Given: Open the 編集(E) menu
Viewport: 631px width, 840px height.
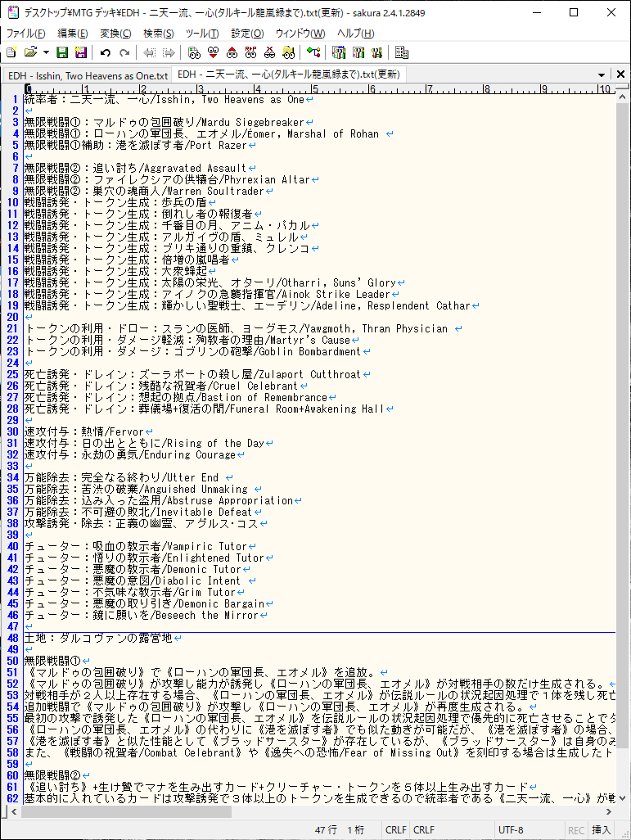Looking at the screenshot, I should pyautogui.click(x=72, y=34).
